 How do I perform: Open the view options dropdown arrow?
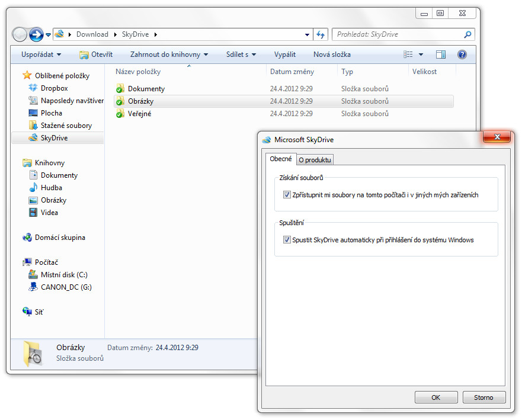point(421,54)
